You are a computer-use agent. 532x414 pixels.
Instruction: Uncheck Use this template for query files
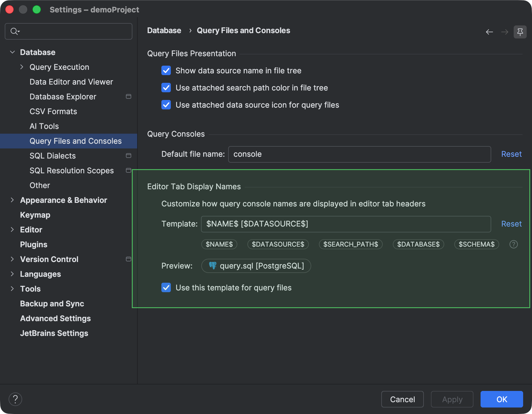click(166, 287)
